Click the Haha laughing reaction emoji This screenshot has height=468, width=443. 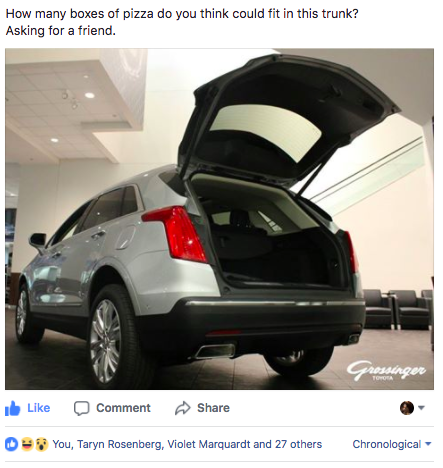pos(27,444)
